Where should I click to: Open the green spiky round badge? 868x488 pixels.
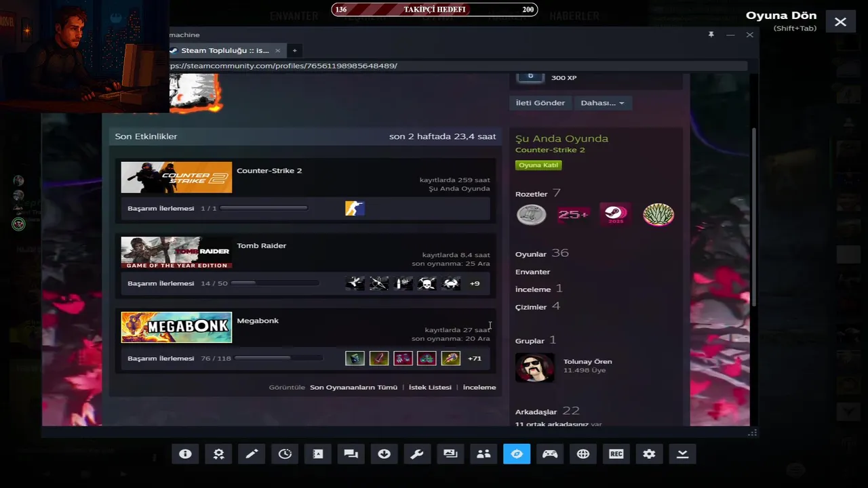click(x=658, y=215)
